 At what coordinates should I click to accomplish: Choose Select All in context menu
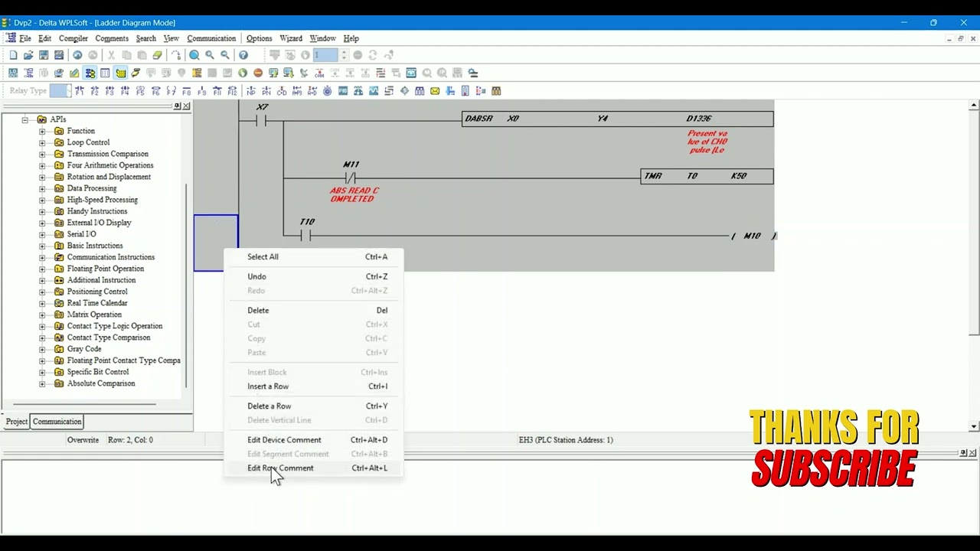click(x=313, y=257)
